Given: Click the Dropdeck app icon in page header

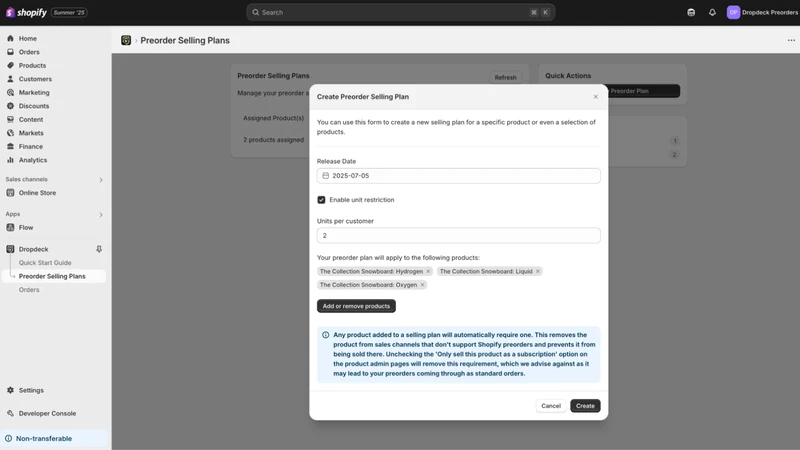Looking at the screenshot, I should [126, 40].
